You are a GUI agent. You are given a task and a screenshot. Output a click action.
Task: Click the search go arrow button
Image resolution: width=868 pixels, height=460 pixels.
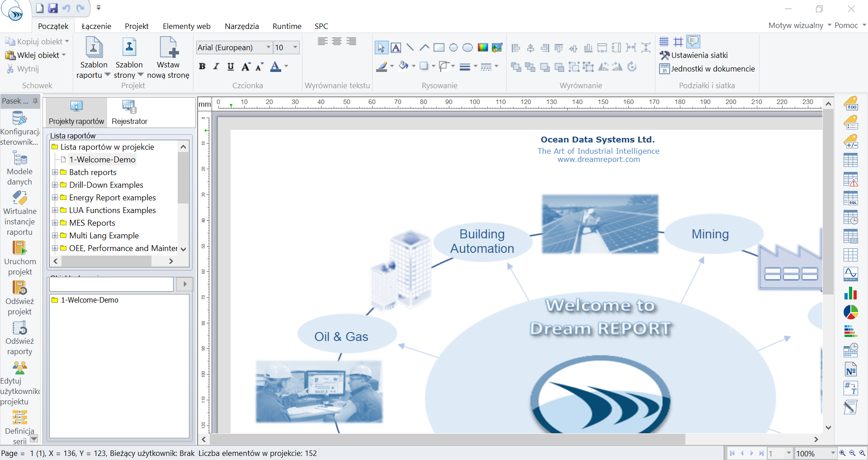[184, 284]
